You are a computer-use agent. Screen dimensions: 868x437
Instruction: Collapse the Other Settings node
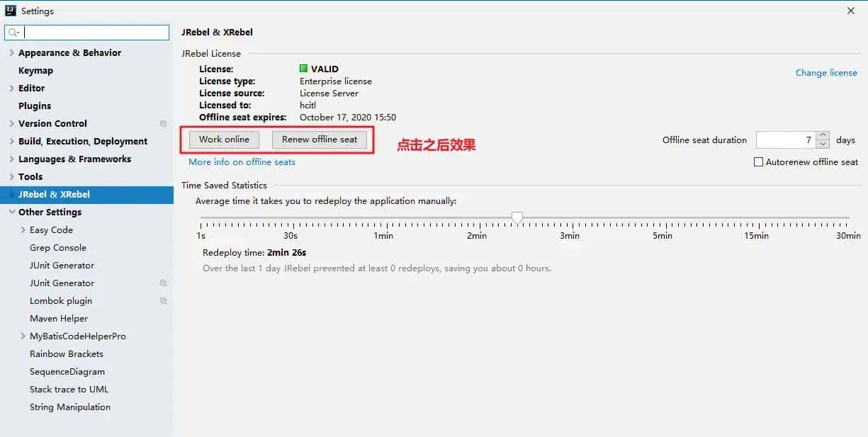[x=11, y=212]
